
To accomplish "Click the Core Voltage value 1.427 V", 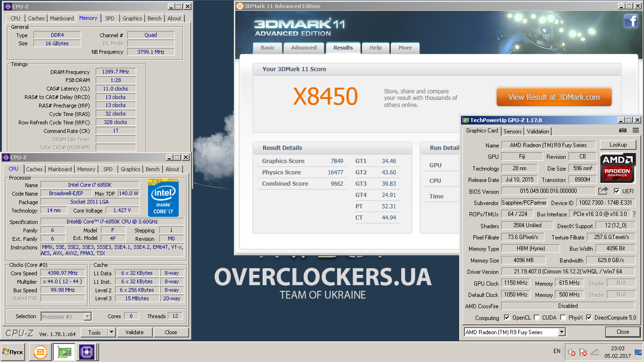I will point(123,211).
